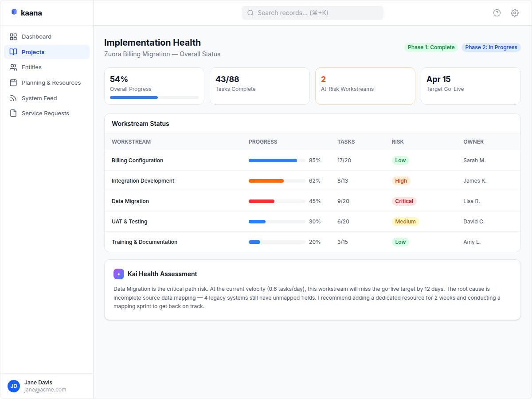Click owner Sarah M. link
The height and width of the screenshot is (399, 532).
point(474,160)
